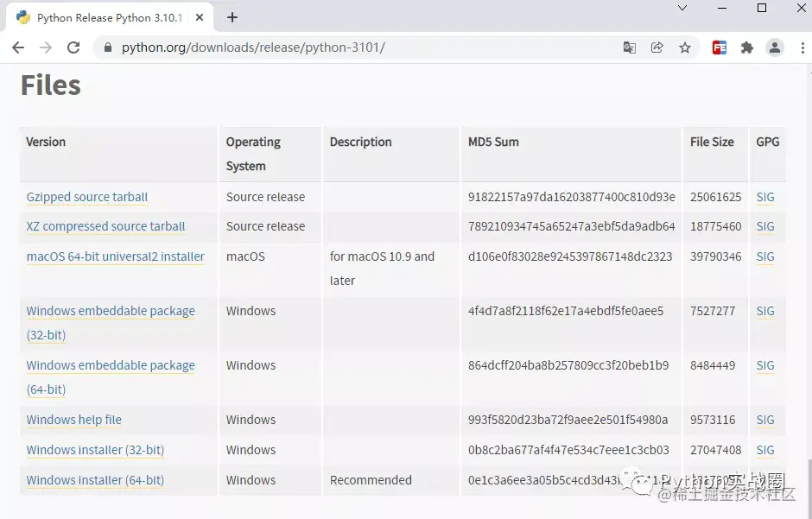Click file size 8484449
This screenshot has width=812, height=519.
click(713, 365)
